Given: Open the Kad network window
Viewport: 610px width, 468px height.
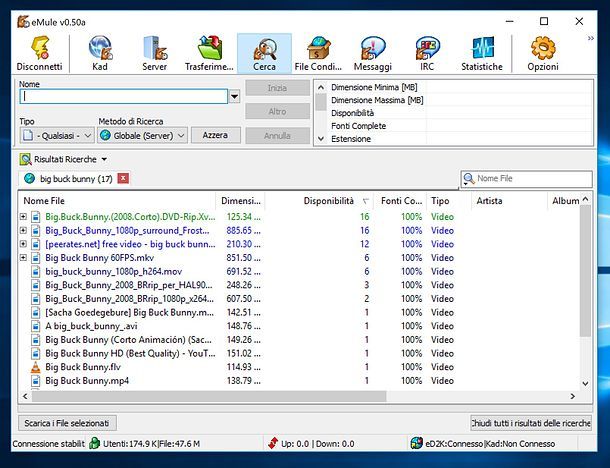Looking at the screenshot, I should pyautogui.click(x=100, y=54).
